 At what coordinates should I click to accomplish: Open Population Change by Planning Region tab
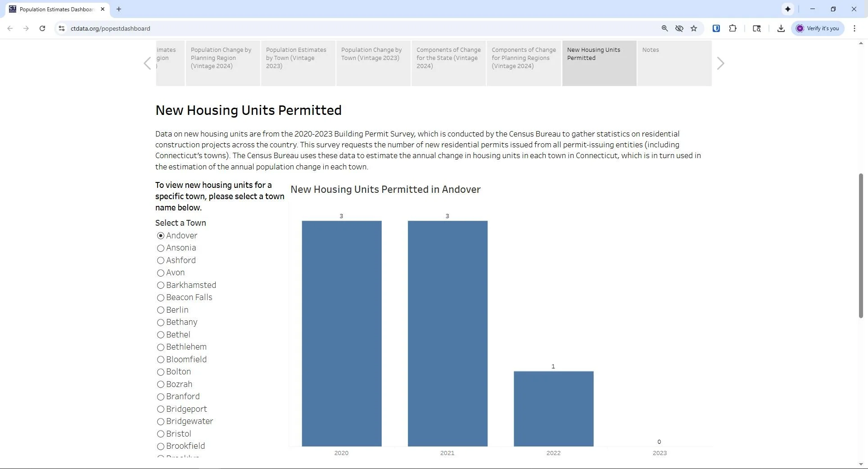point(223,63)
